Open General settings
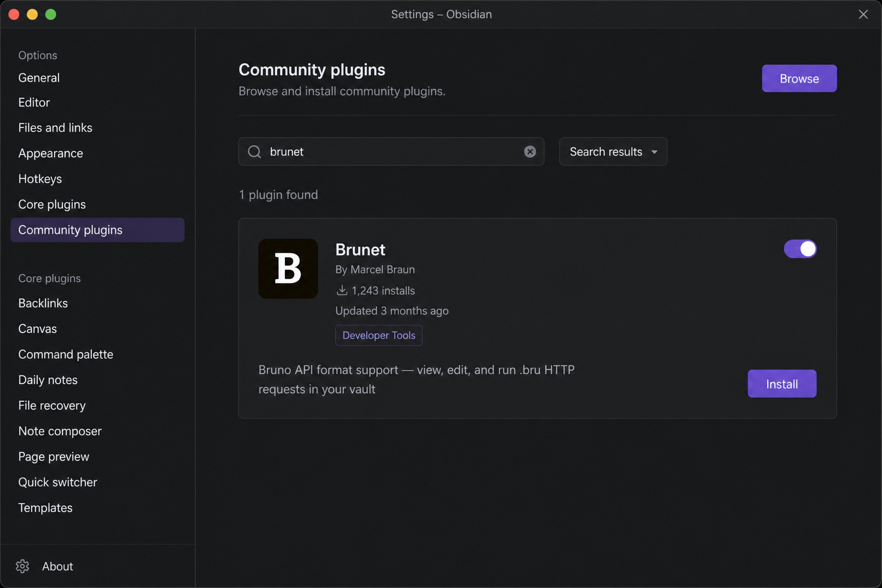The image size is (882, 588). pyautogui.click(x=39, y=78)
